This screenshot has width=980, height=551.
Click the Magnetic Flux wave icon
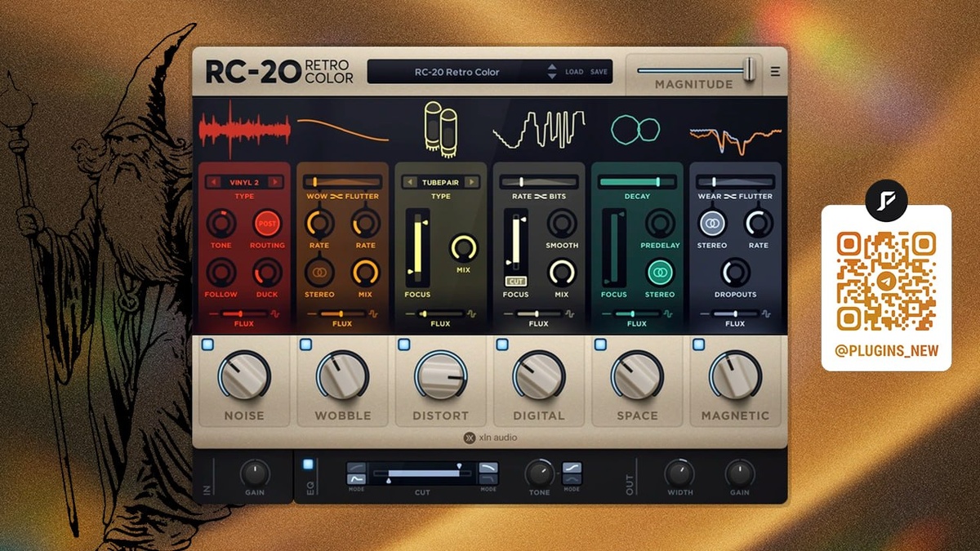[x=766, y=313]
